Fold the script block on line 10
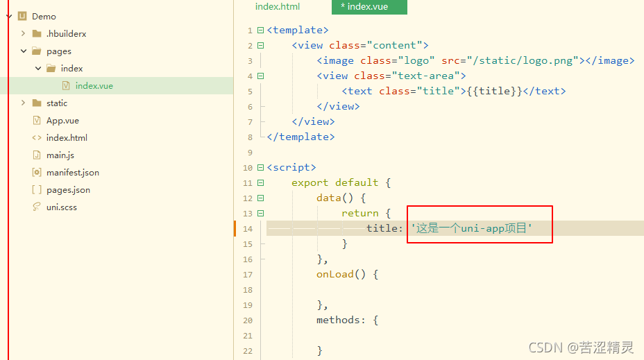Image resolution: width=644 pixels, height=360 pixels. pyautogui.click(x=260, y=167)
